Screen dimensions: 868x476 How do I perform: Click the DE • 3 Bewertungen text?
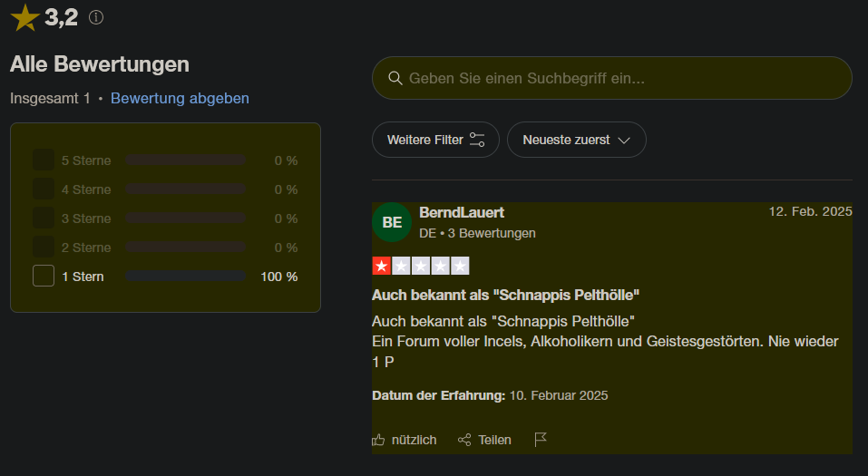pos(477,233)
